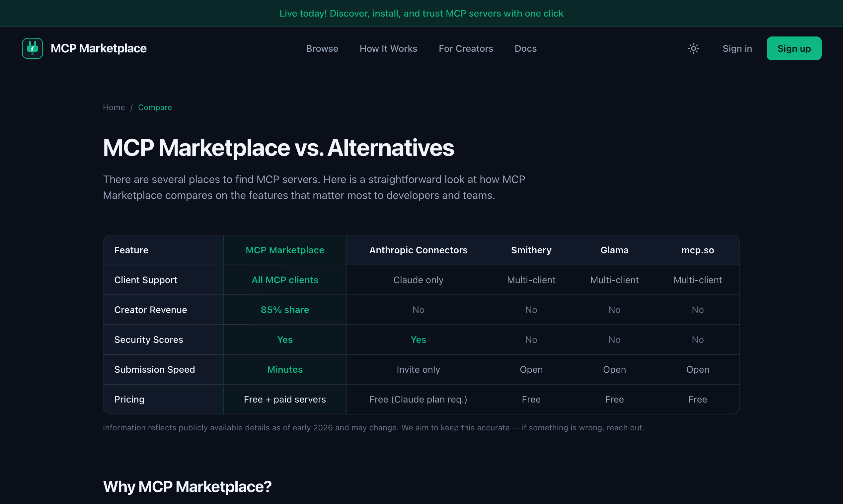Viewport: 843px width, 504px height.
Task: Click the MCP Marketplace column header
Action: coord(285,250)
